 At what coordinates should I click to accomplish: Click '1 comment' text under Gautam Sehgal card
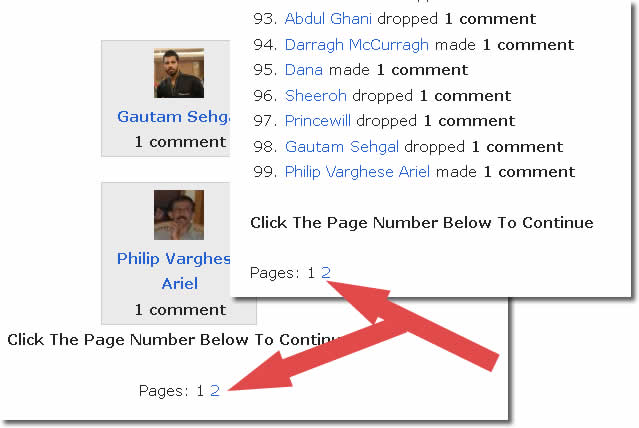click(180, 142)
